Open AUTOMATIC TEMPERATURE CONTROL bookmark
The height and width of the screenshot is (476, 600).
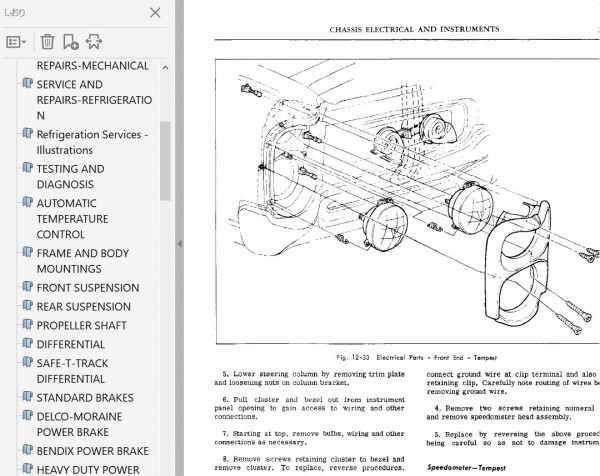click(72, 218)
